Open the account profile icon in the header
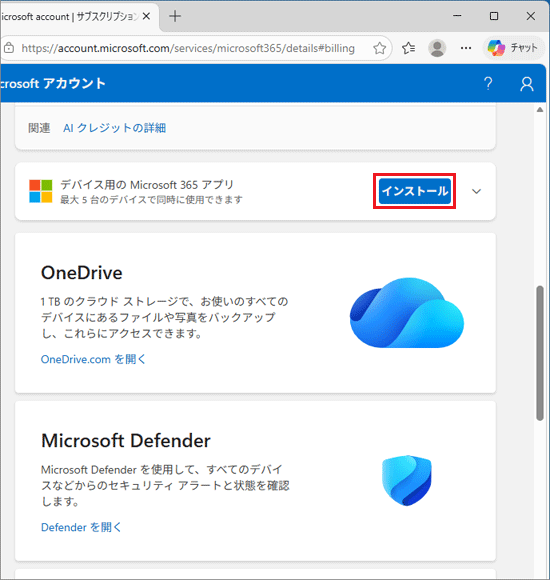This screenshot has height=580, width=550. coord(527,84)
